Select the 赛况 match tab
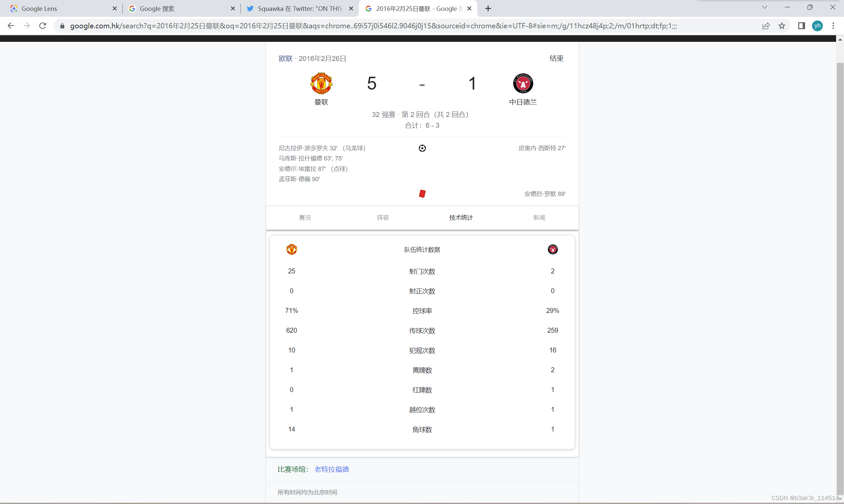The height and width of the screenshot is (504, 844). (305, 218)
